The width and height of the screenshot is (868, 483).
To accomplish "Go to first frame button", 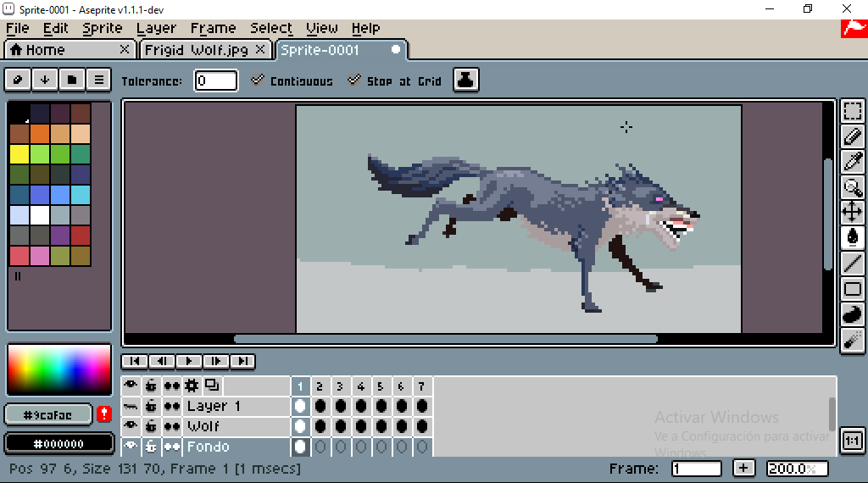I will (x=135, y=361).
